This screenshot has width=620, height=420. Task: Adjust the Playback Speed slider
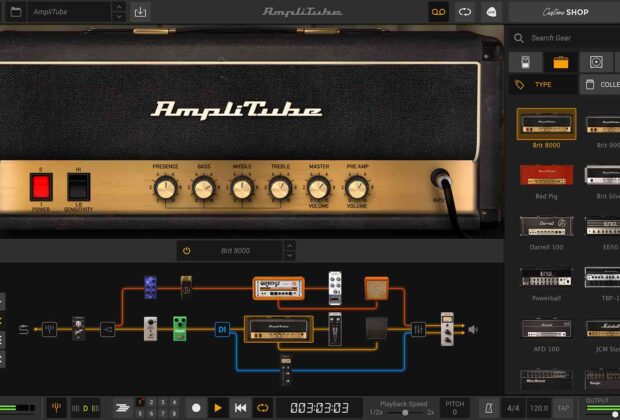coord(404,412)
